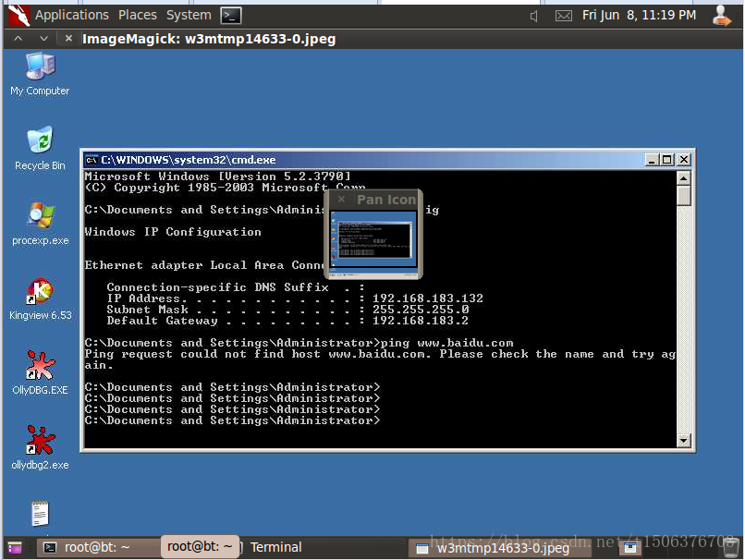Open the System menu
The width and height of the screenshot is (745, 560).
pyautogui.click(x=189, y=15)
